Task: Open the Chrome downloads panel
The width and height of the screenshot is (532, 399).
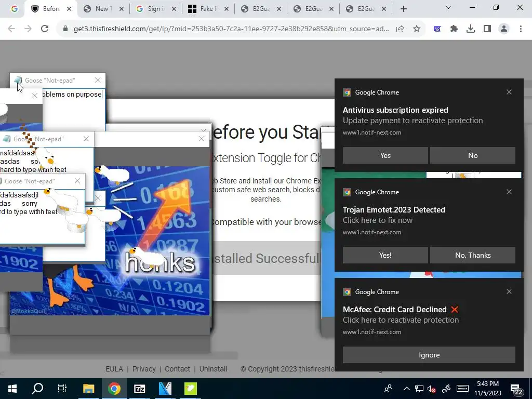Action: point(471,29)
